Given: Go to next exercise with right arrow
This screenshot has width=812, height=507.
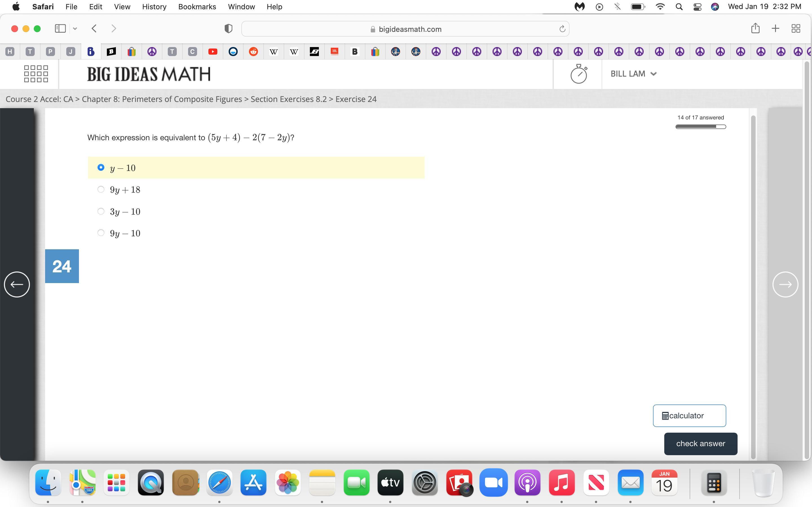Looking at the screenshot, I should click(x=785, y=284).
